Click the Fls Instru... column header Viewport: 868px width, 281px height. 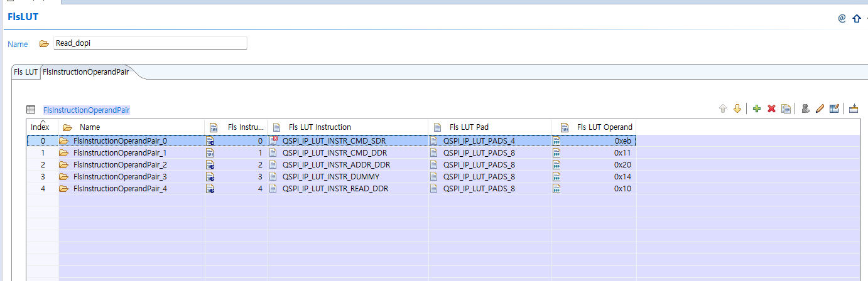[236, 127]
